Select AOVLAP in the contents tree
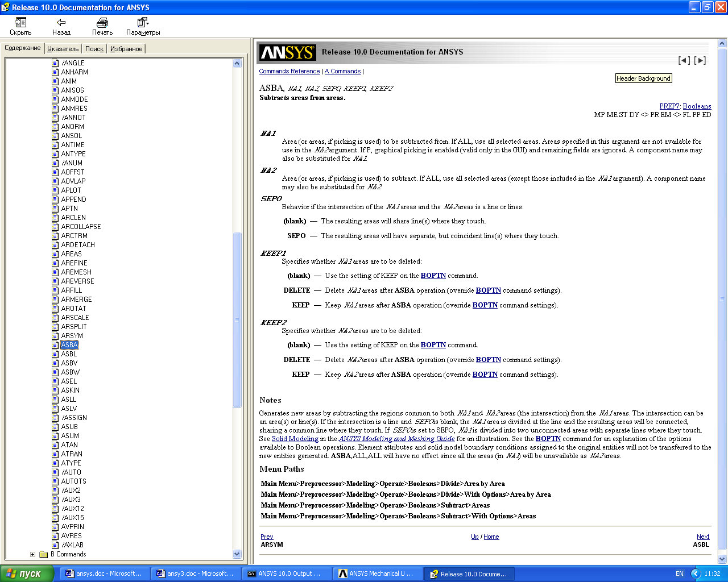Image resolution: width=728 pixels, height=582 pixels. pos(73,181)
